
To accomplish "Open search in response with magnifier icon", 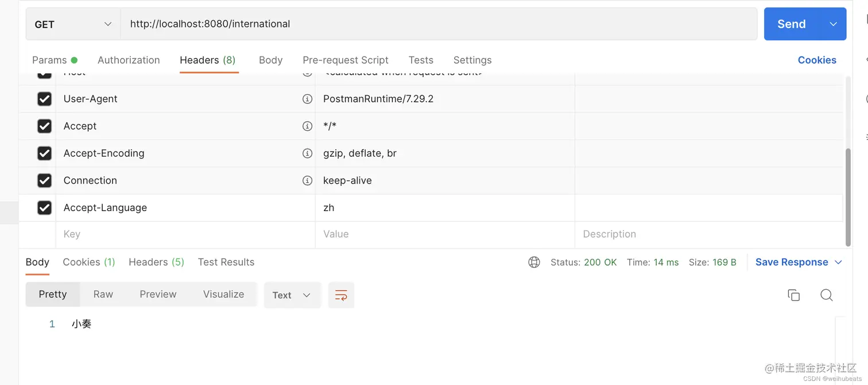I will point(826,295).
